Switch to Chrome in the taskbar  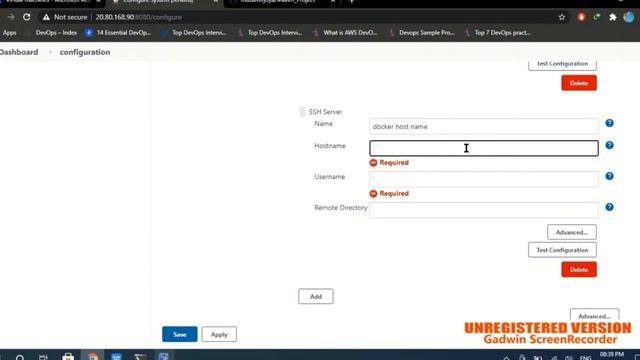tap(93, 357)
